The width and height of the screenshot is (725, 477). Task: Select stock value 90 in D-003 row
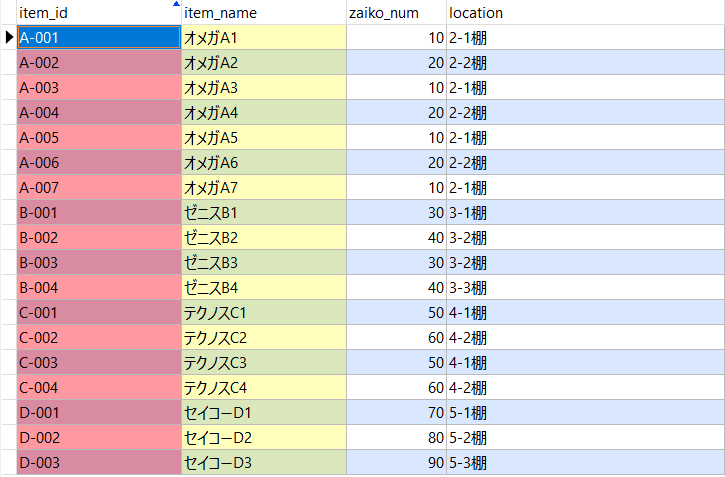pyautogui.click(x=396, y=462)
